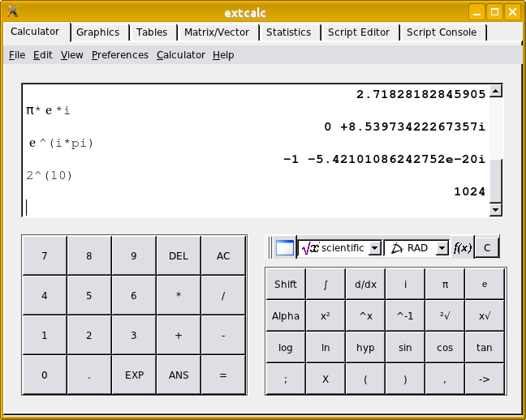The image size is (526, 420).
Task: Click the comma , key
Action: coord(445,379)
